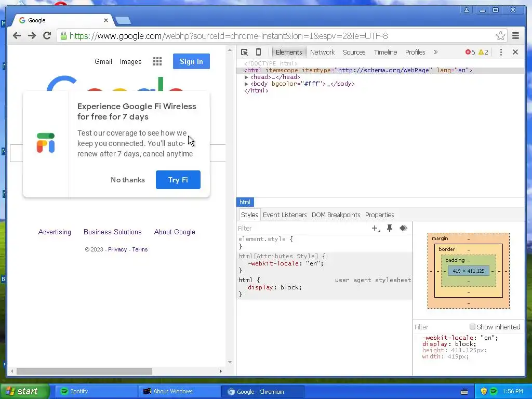Click the 419 × 411.125 box model content
This screenshot has width=532, height=399.
pos(469,271)
